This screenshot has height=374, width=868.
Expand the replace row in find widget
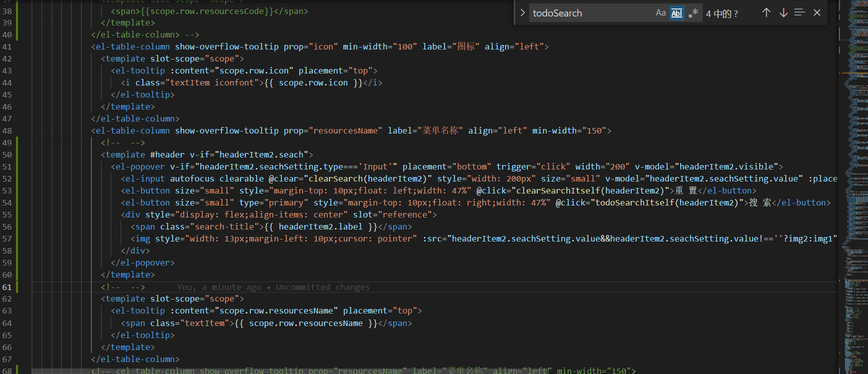click(522, 13)
